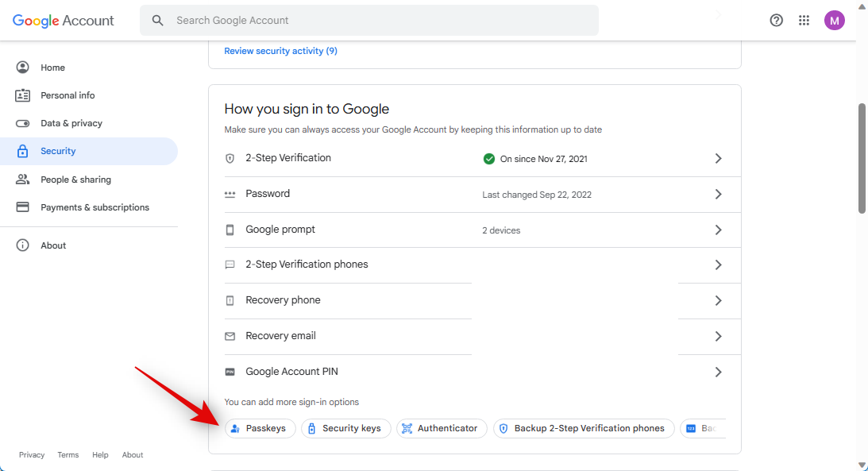Click the 2-Step Verification phones label
The image size is (868, 471).
click(307, 264)
